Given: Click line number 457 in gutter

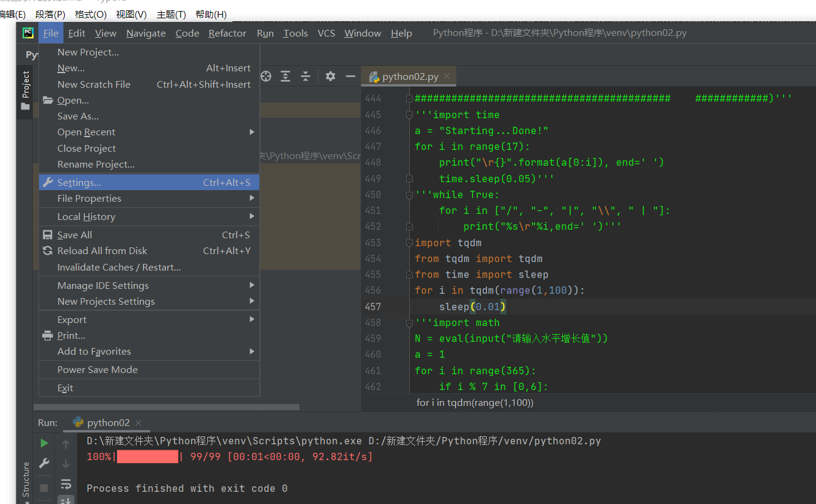Looking at the screenshot, I should 373,307.
